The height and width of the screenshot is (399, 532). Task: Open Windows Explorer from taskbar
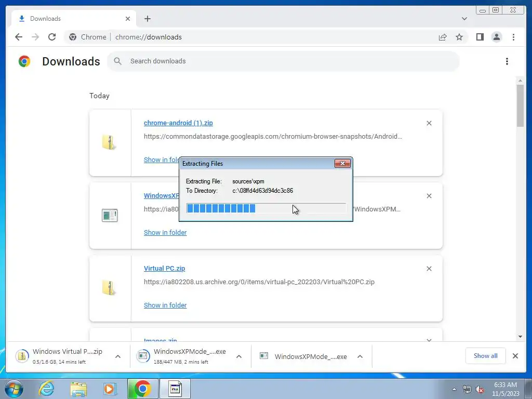pos(78,389)
